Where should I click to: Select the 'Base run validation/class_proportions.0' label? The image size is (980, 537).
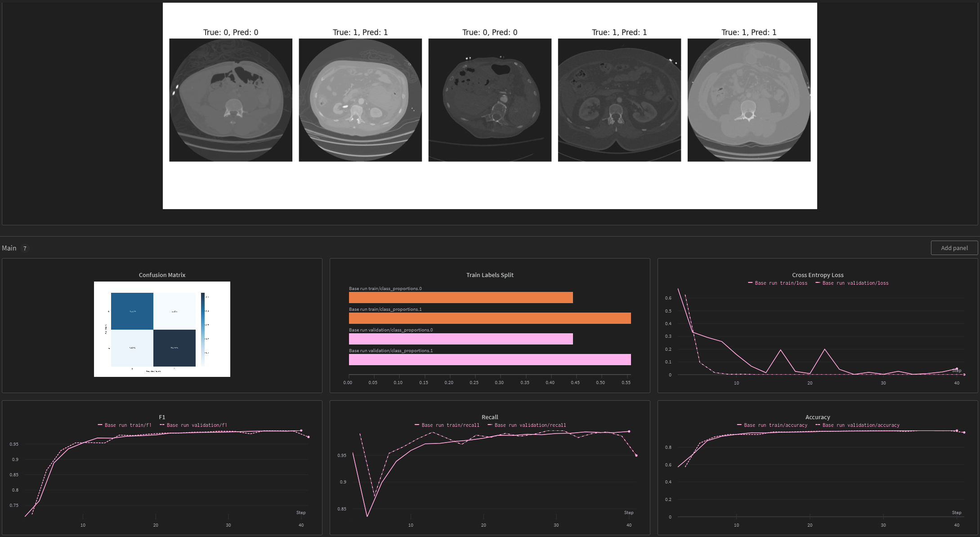click(x=391, y=330)
